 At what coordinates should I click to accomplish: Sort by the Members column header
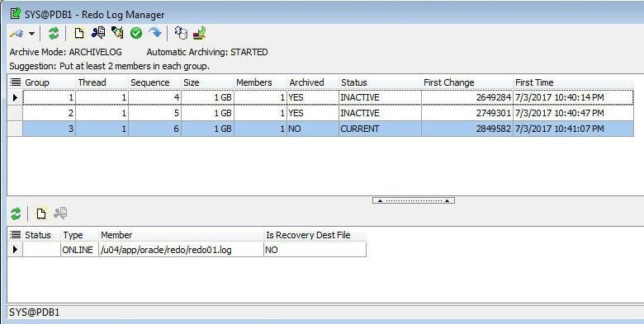click(x=260, y=82)
